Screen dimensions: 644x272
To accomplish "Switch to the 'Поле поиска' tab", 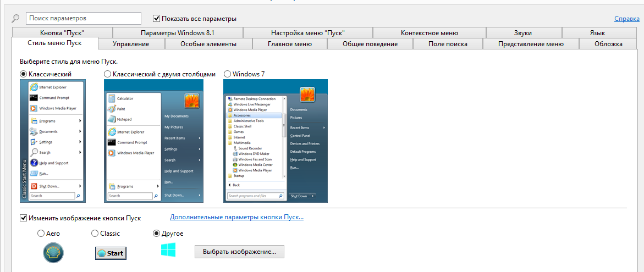I will click(448, 44).
